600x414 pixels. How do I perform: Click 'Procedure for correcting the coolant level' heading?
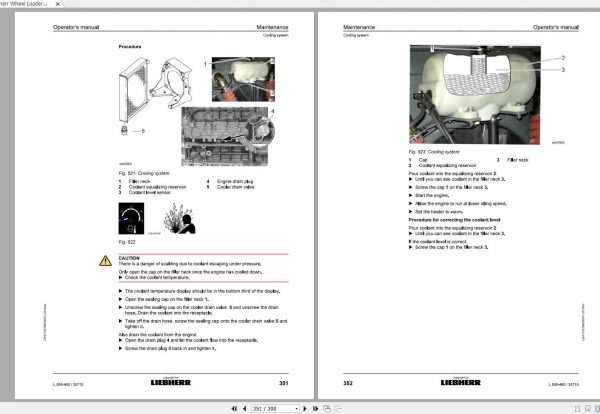454,220
